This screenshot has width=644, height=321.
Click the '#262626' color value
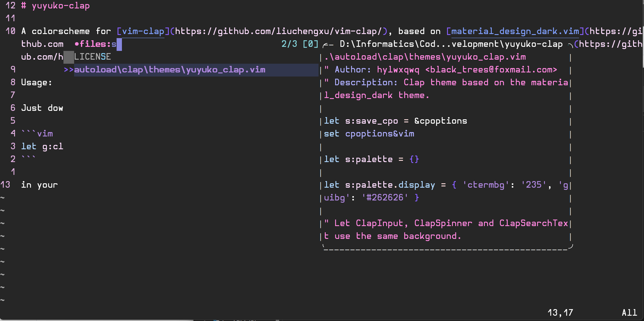(x=385, y=198)
